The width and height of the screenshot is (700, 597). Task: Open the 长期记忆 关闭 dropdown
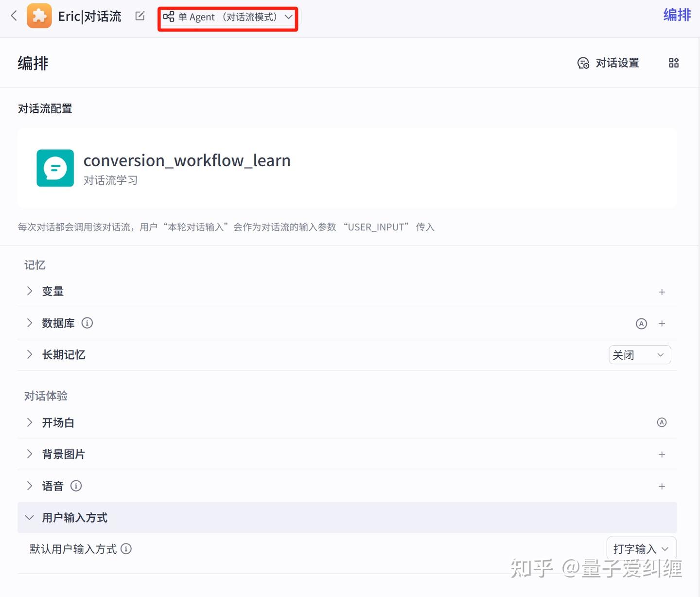coord(640,355)
